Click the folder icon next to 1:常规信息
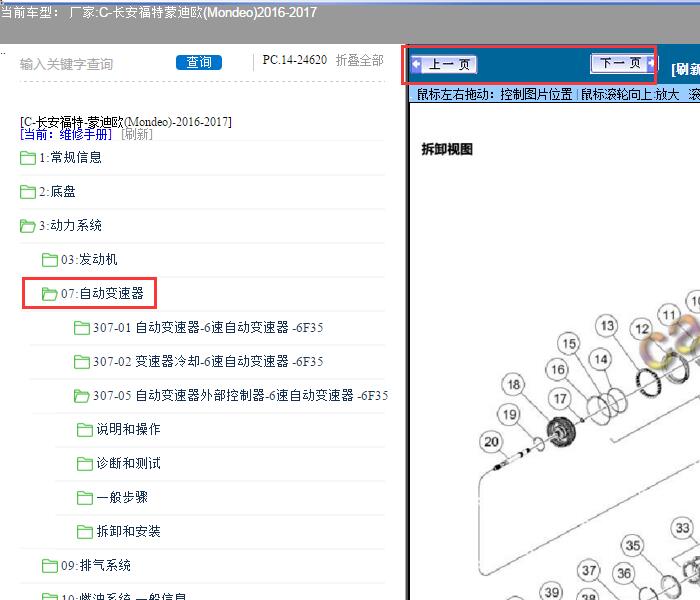The width and height of the screenshot is (700, 600). pyautogui.click(x=28, y=158)
